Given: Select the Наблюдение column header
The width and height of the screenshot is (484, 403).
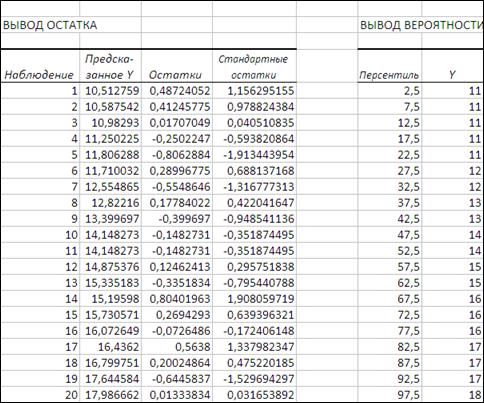Looking at the screenshot, I should pos(39,75).
